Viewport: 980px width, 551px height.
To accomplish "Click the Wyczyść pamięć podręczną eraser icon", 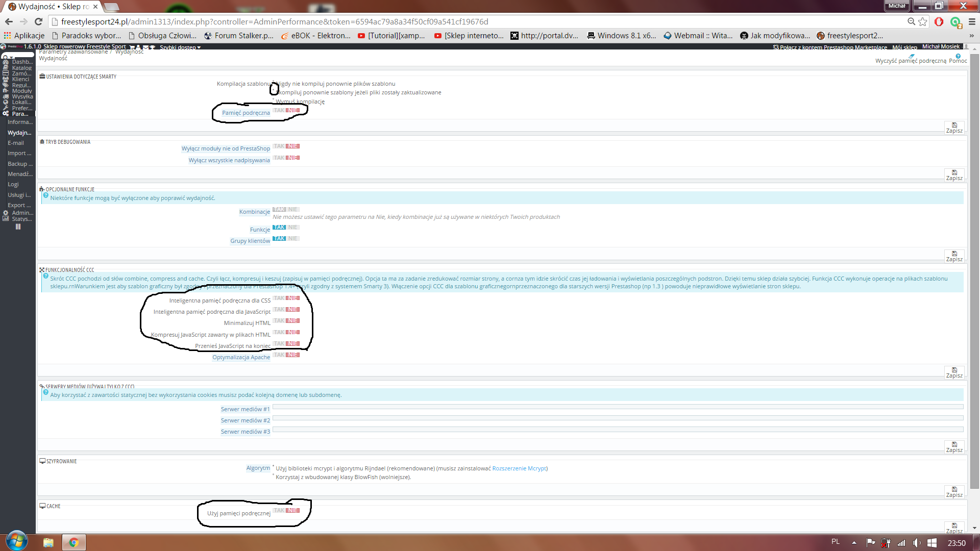I will click(912, 56).
